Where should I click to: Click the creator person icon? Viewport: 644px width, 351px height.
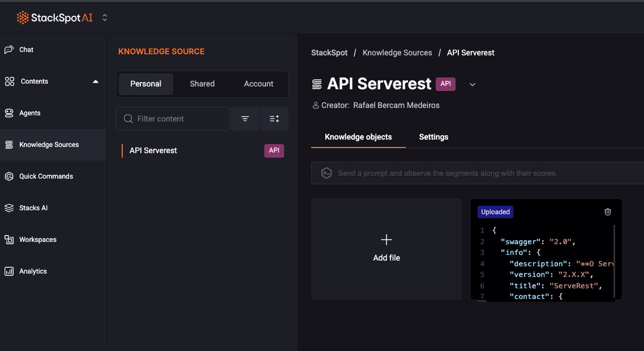pyautogui.click(x=315, y=105)
